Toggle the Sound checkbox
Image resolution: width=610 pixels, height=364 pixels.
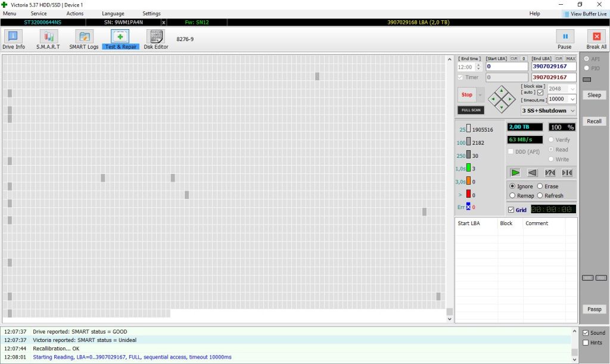tap(586, 333)
